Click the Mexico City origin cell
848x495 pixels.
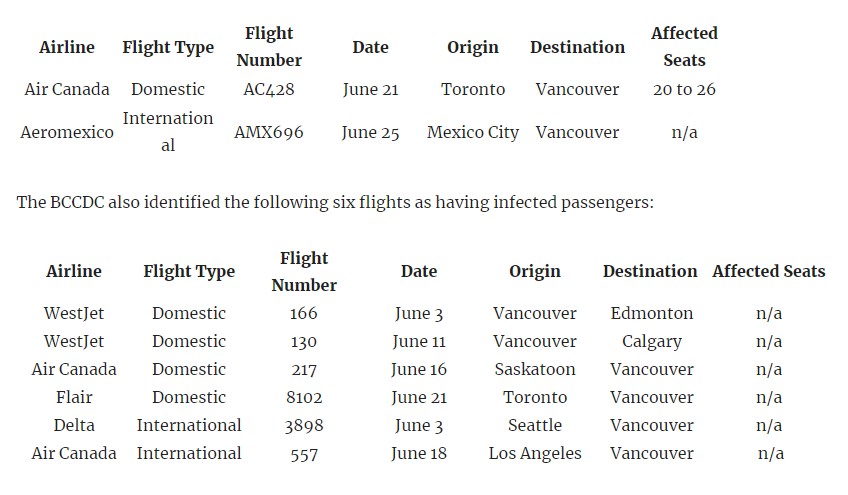(x=473, y=133)
